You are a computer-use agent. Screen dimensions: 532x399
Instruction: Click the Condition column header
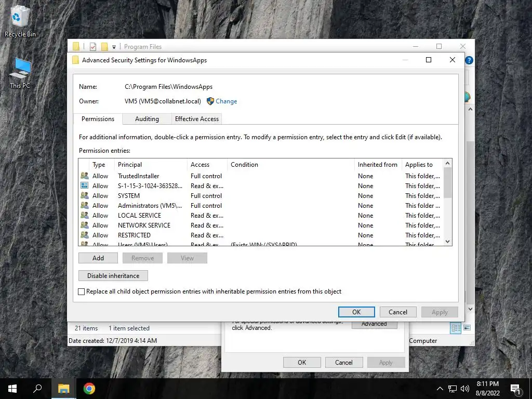click(291, 165)
